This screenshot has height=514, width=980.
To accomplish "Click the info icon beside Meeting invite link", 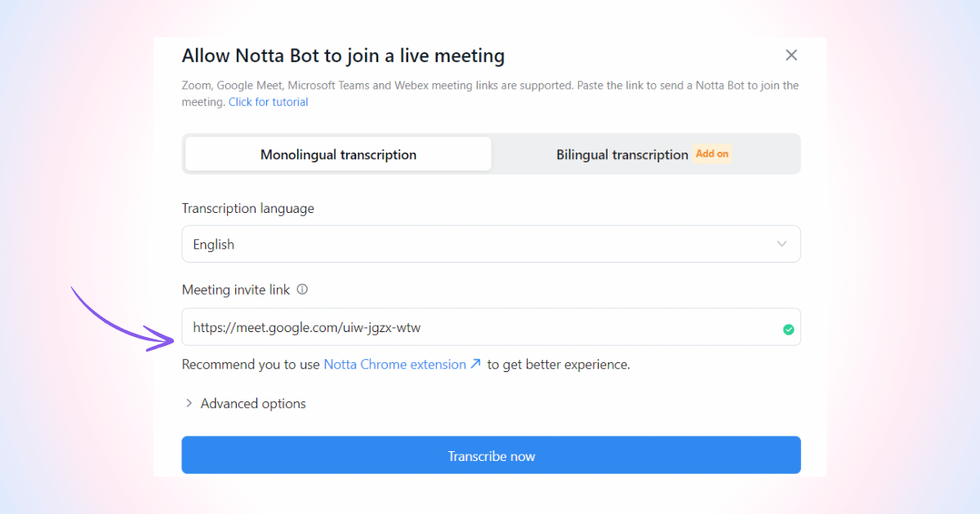I will coord(302,290).
